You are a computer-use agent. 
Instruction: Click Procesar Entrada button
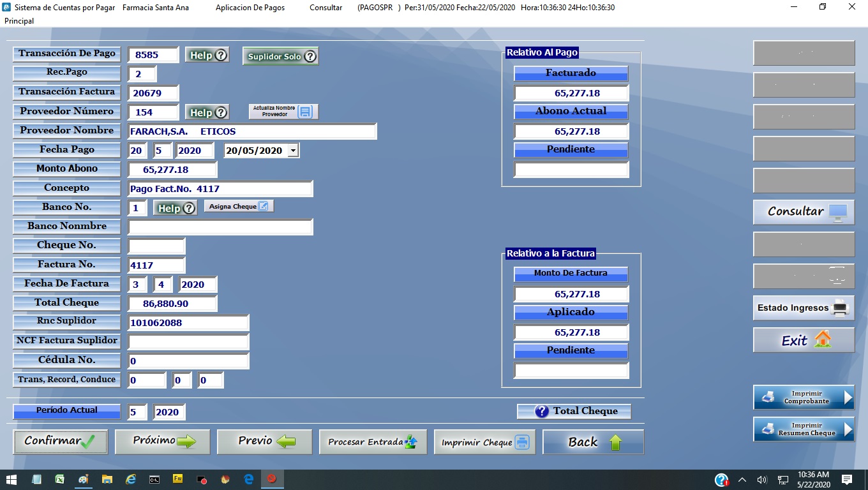[373, 442]
